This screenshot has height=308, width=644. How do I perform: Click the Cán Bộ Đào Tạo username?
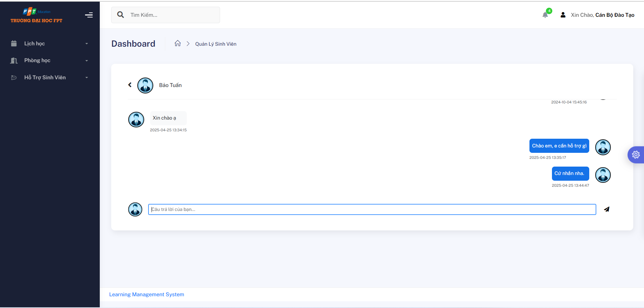[614, 15]
